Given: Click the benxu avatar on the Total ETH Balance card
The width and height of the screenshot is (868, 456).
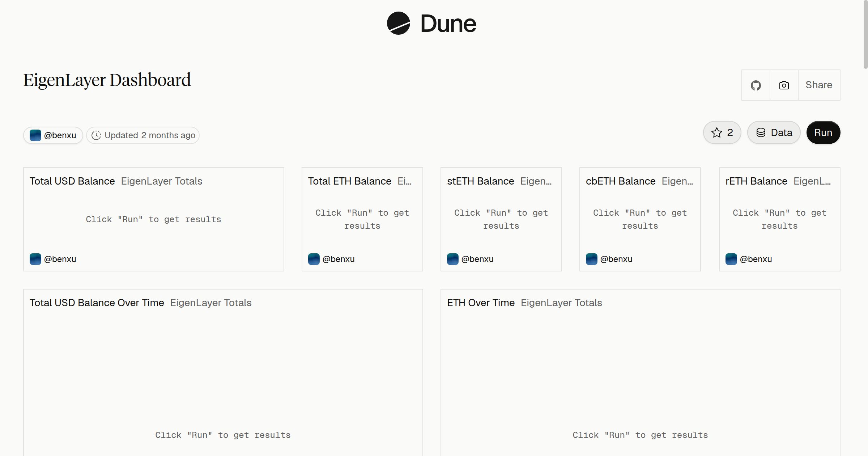Looking at the screenshot, I should [314, 259].
